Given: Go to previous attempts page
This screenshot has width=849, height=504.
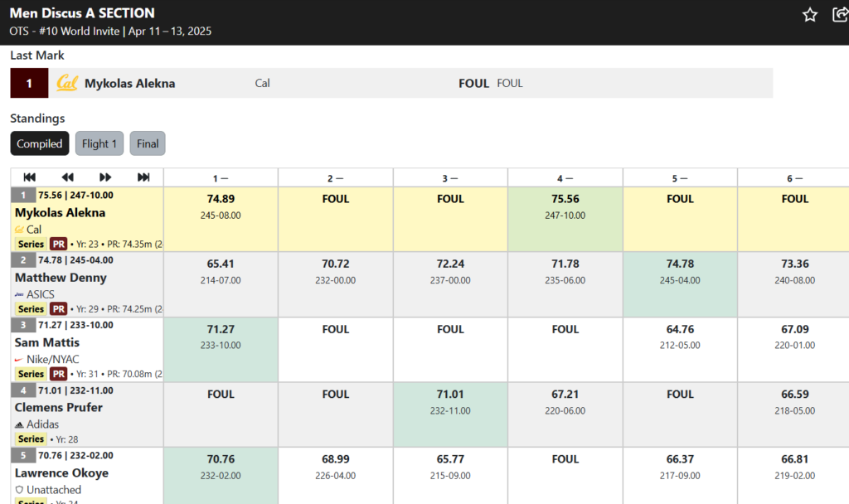Looking at the screenshot, I should click(x=68, y=177).
